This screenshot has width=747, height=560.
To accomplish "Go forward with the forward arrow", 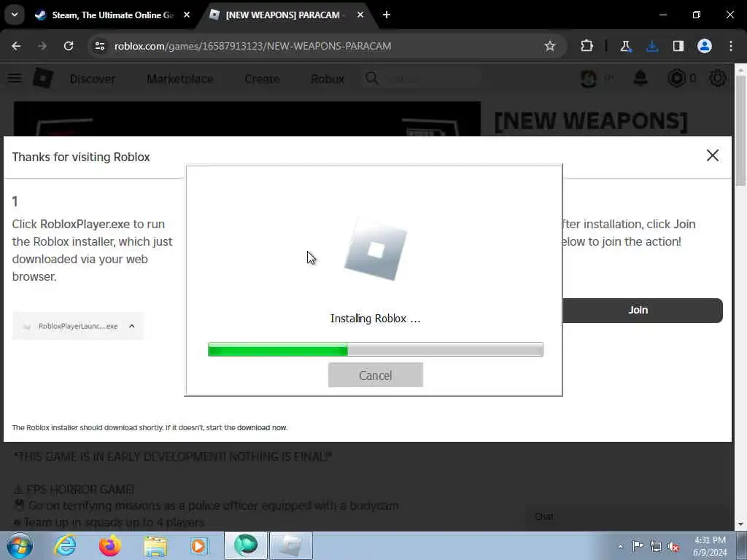I will pyautogui.click(x=42, y=46).
